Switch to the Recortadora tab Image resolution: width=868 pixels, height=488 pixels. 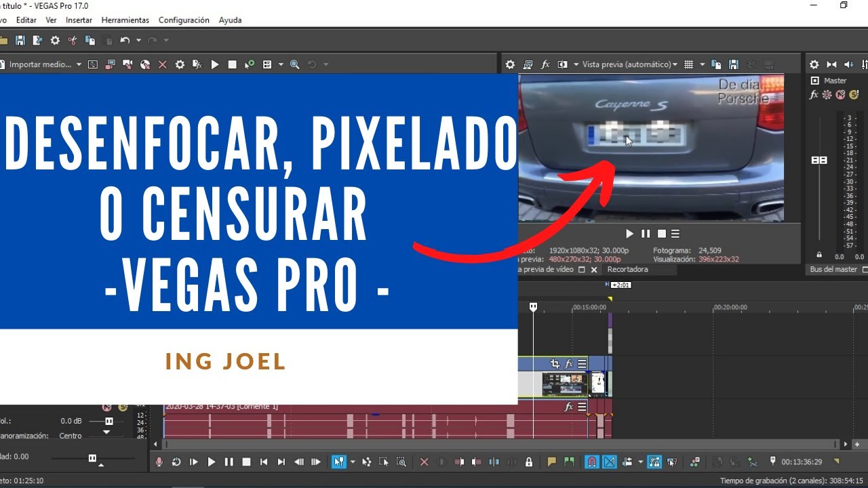click(x=627, y=269)
